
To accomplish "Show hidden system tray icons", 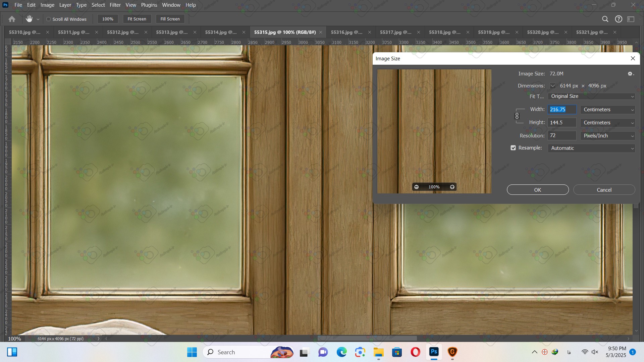I will click(535, 352).
